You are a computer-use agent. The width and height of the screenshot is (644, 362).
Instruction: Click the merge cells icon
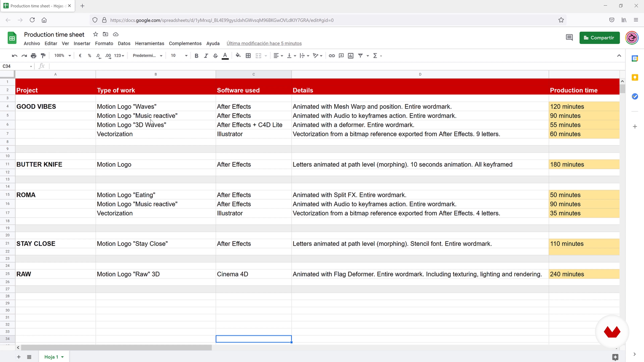point(258,56)
